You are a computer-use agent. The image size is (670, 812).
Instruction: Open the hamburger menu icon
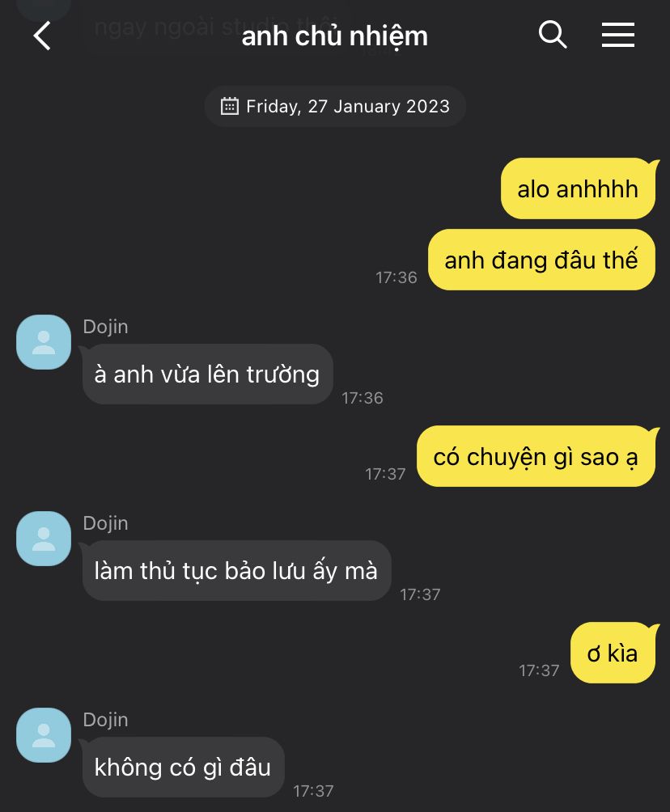pos(617,35)
